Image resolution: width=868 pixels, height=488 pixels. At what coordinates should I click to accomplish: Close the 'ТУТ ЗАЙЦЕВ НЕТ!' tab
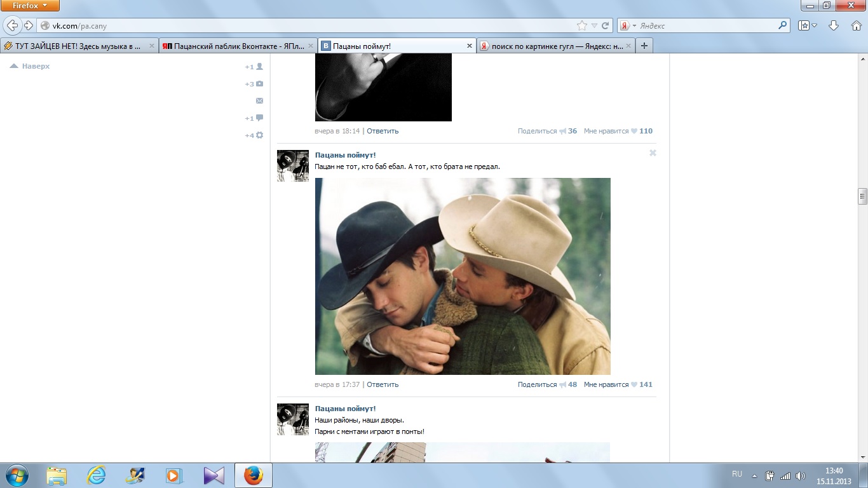coord(152,46)
